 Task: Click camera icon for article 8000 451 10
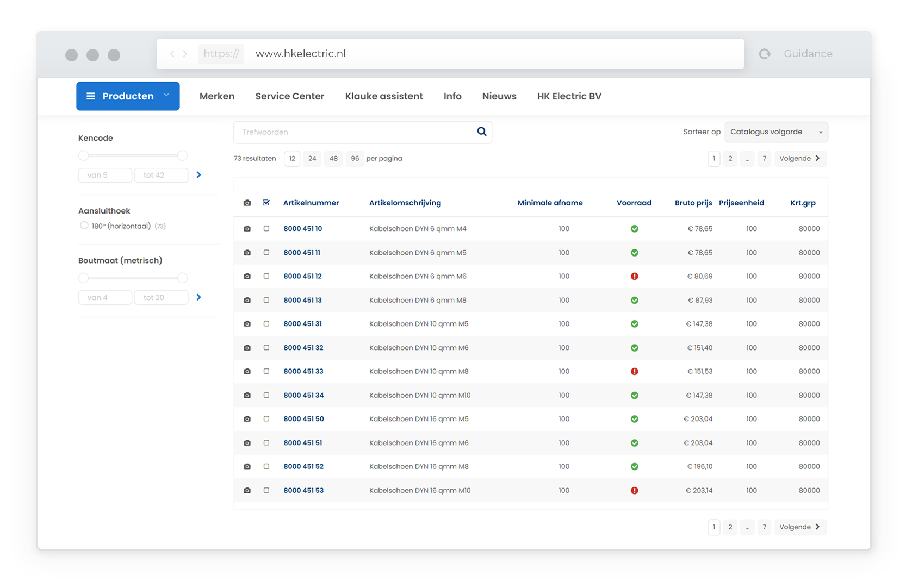pyautogui.click(x=247, y=229)
